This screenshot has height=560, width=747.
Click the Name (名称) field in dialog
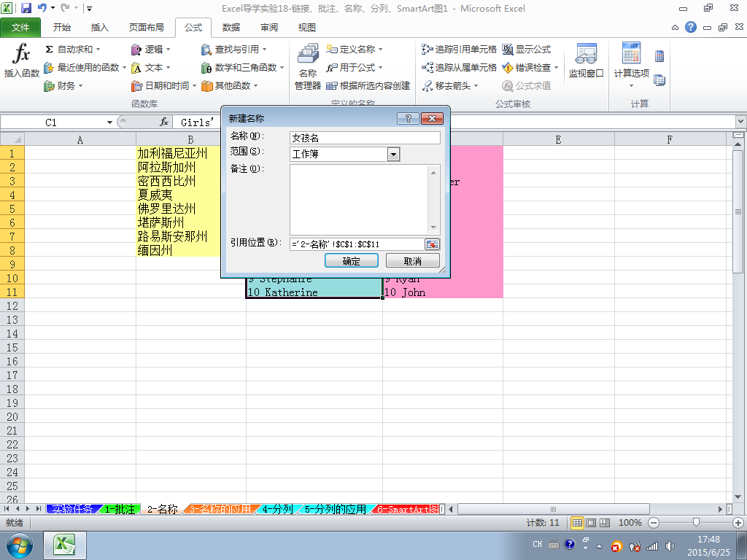[365, 138]
